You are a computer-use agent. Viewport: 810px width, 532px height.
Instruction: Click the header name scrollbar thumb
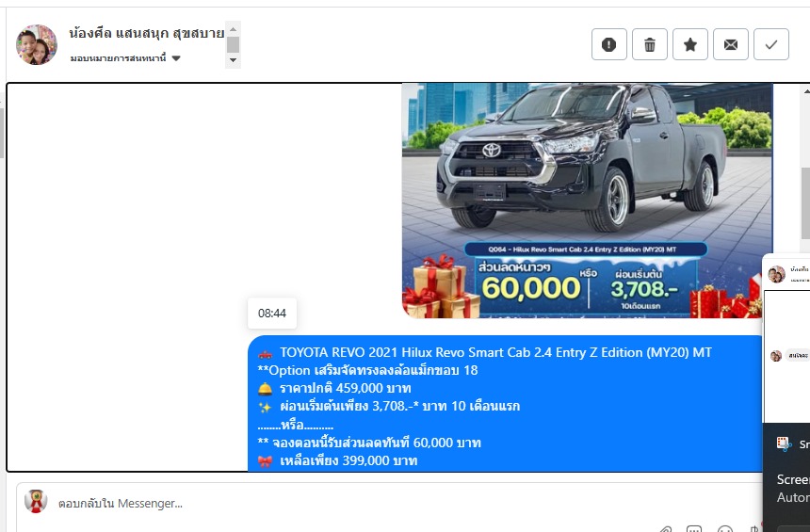pyautogui.click(x=233, y=44)
